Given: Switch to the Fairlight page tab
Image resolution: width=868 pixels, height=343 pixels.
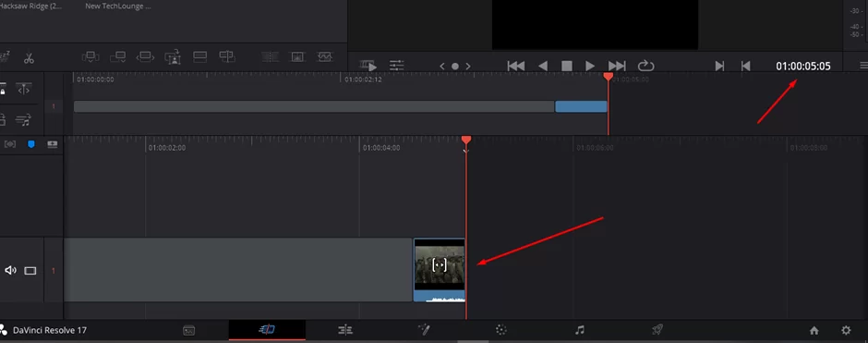Looking at the screenshot, I should (x=580, y=330).
